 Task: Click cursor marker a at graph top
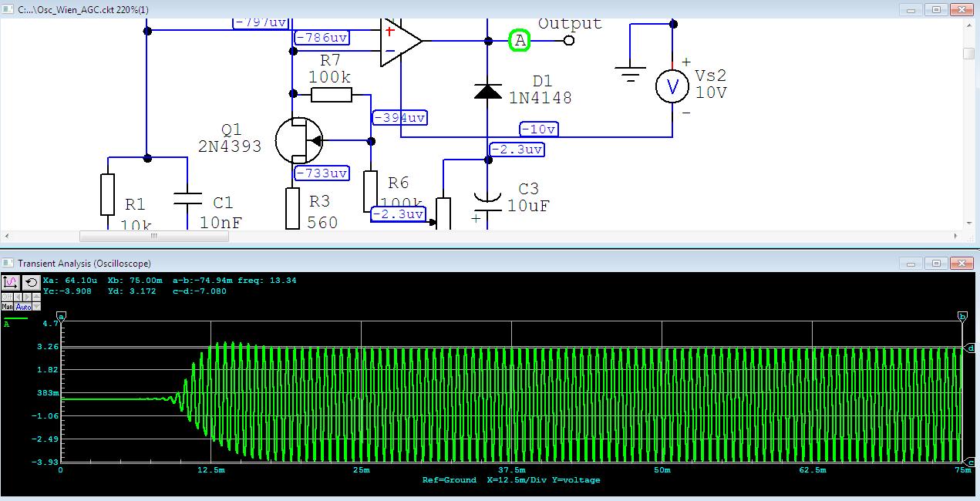coord(61,317)
